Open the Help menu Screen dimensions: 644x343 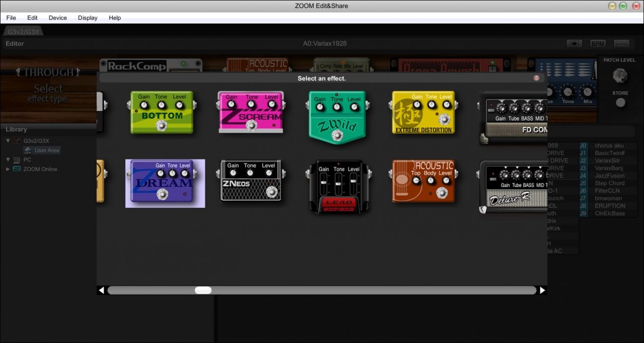coord(115,18)
